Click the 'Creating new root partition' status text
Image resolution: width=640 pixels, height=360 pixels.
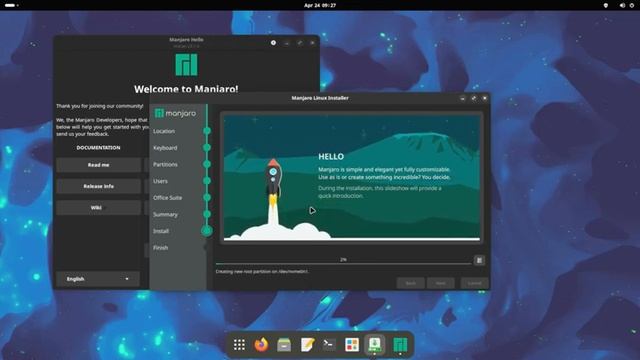coord(262,271)
